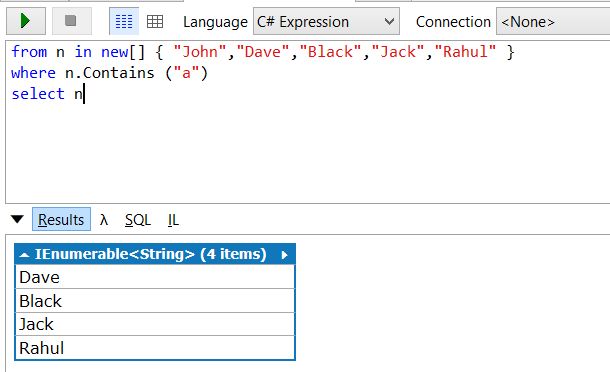Click the IEnumerable<String> (4 items) header text

coord(151,254)
